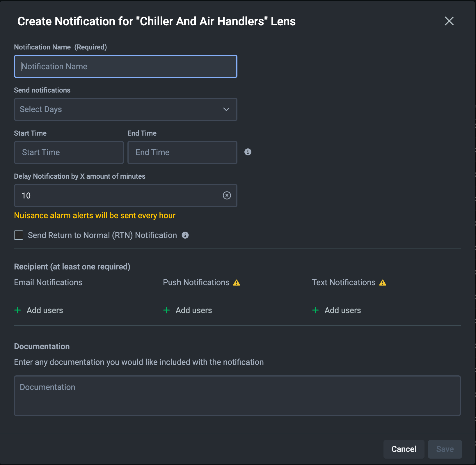Image resolution: width=476 pixels, height=465 pixels.
Task: Click the info icon beside End Time
Action: pyautogui.click(x=248, y=152)
